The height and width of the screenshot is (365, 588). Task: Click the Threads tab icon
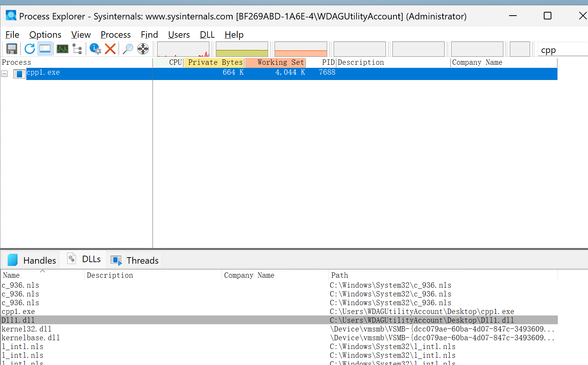tap(116, 260)
